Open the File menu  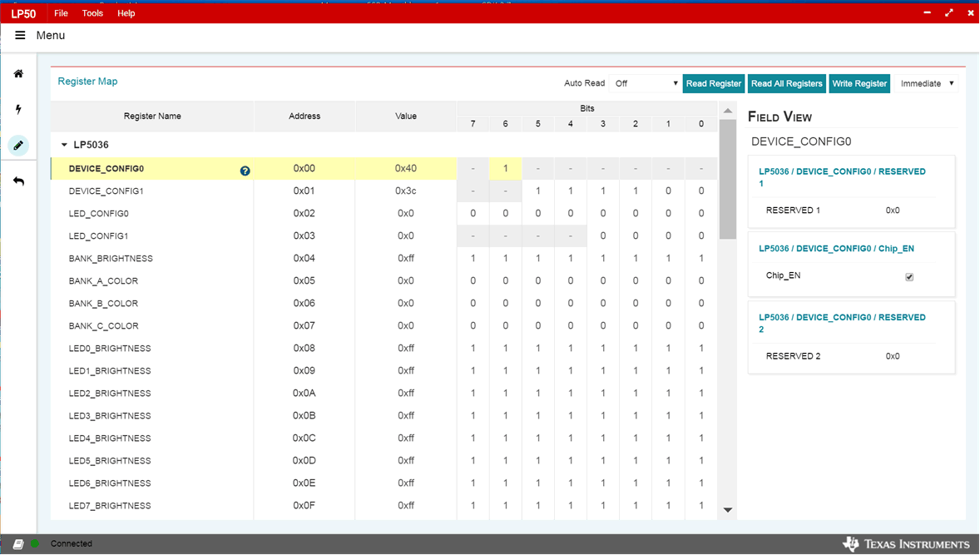coord(61,13)
